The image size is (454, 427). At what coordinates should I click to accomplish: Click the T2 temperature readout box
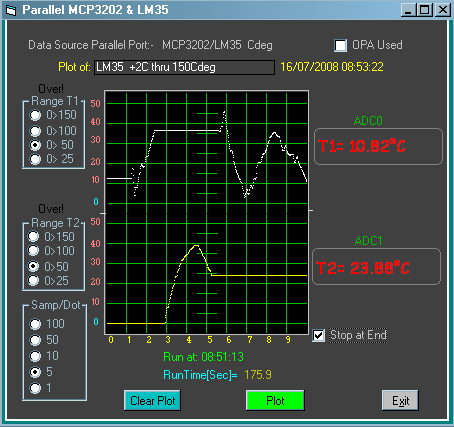[x=376, y=267]
